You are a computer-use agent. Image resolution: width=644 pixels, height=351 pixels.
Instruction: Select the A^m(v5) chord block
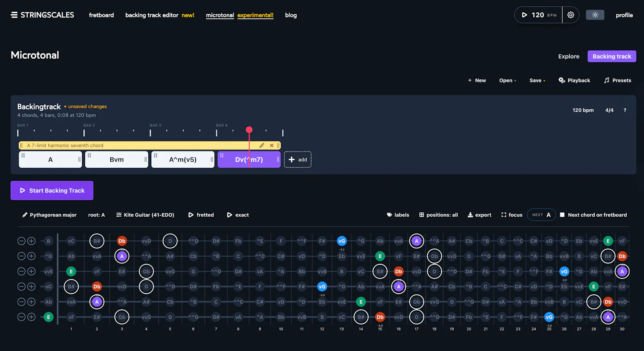pyautogui.click(x=183, y=160)
